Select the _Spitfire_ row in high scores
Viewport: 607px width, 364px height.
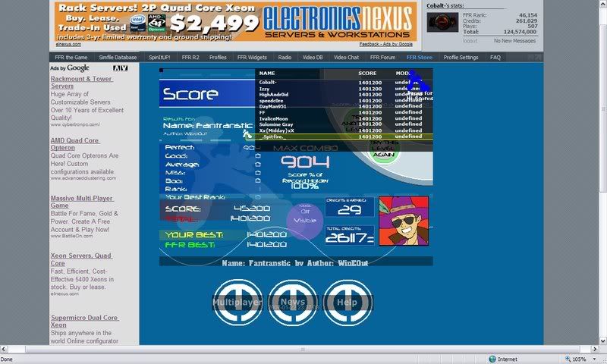(x=343, y=136)
